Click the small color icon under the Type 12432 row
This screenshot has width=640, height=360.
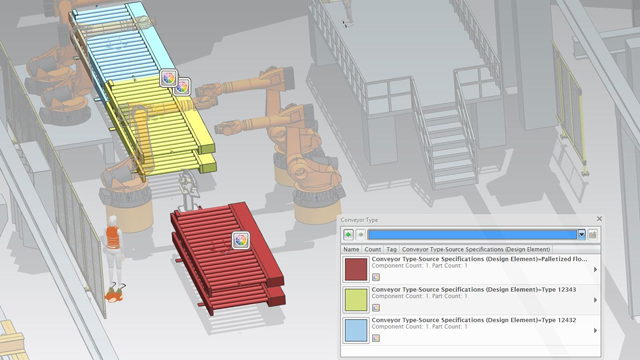click(376, 338)
